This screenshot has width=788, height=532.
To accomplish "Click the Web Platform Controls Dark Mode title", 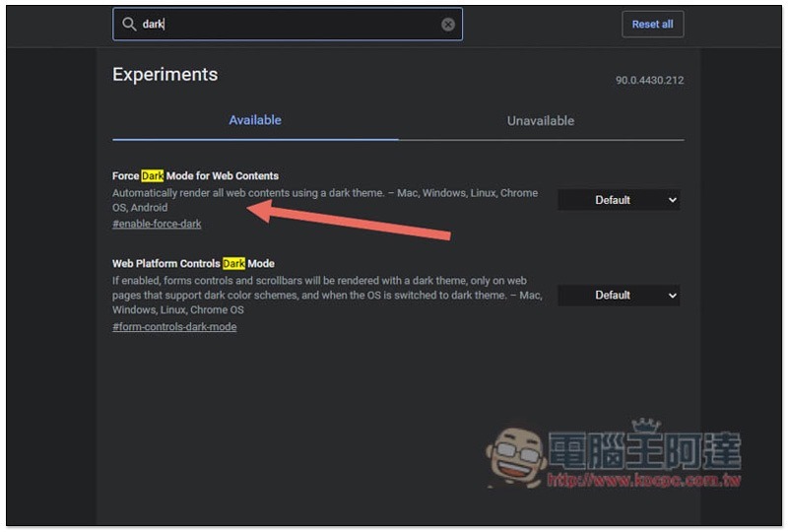I will pos(193,264).
